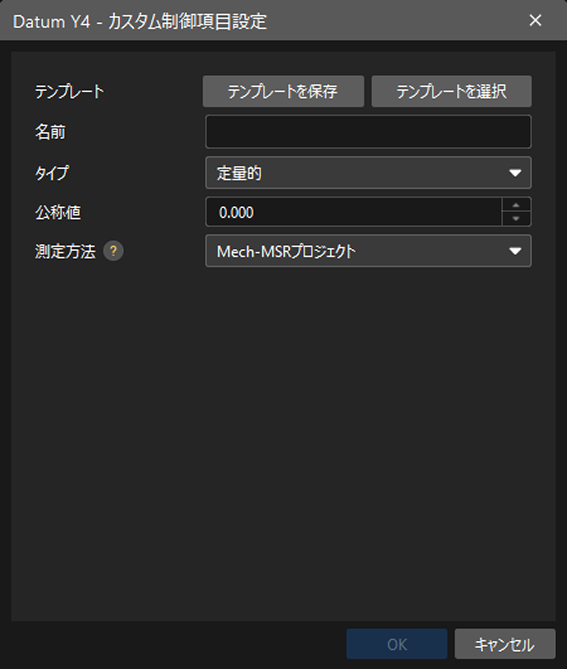Click the 公称値 label text
The width and height of the screenshot is (567, 669).
(x=58, y=212)
